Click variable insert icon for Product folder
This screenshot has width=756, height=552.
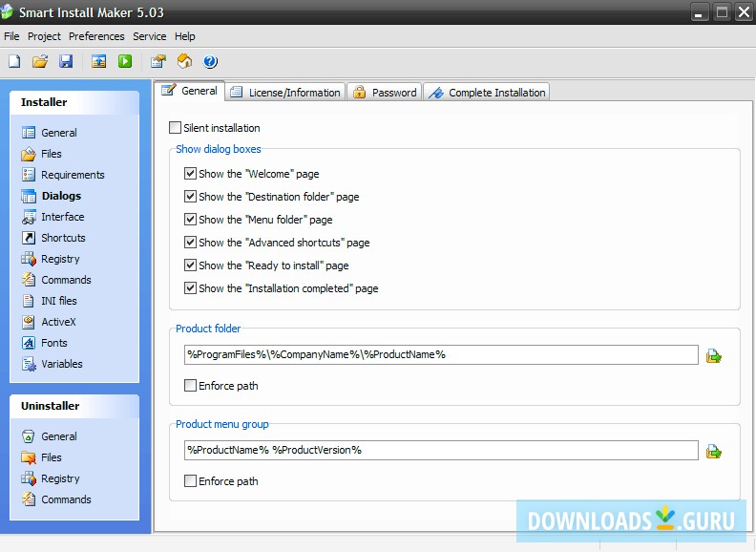pyautogui.click(x=714, y=356)
